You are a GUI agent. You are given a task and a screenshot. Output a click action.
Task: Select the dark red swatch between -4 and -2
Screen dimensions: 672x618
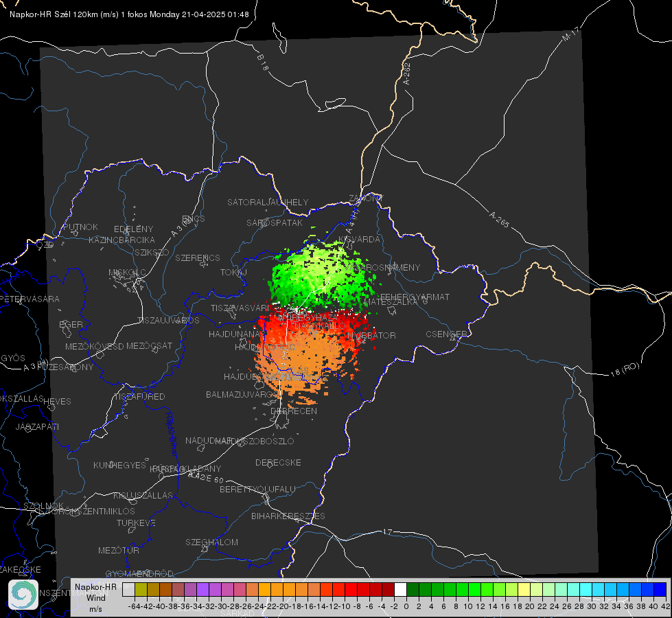click(x=388, y=589)
